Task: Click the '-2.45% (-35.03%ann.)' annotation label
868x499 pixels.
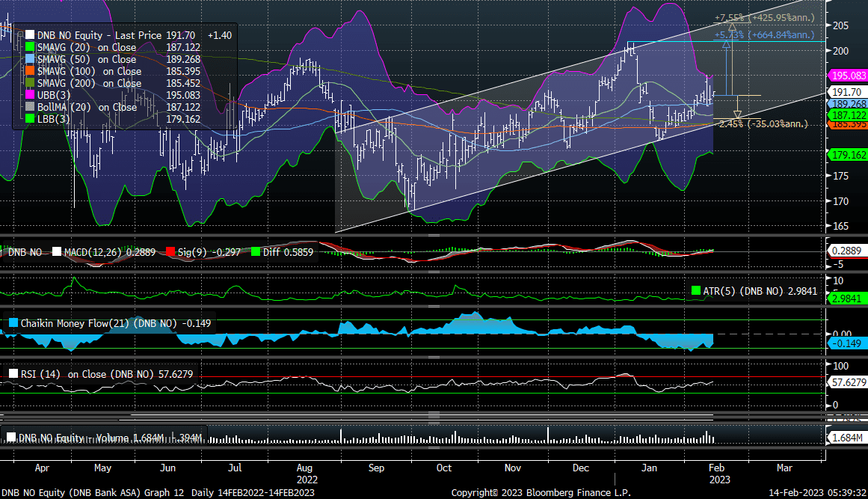Action: 763,124
